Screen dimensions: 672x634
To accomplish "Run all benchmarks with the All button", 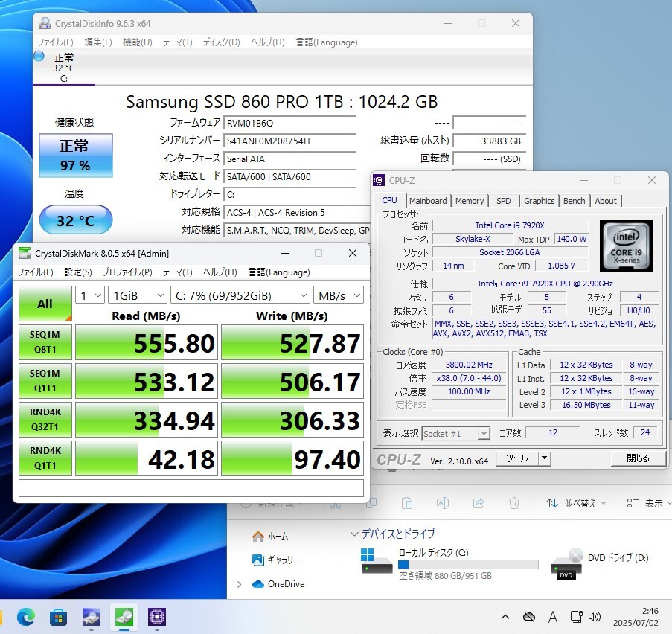I will tap(45, 304).
